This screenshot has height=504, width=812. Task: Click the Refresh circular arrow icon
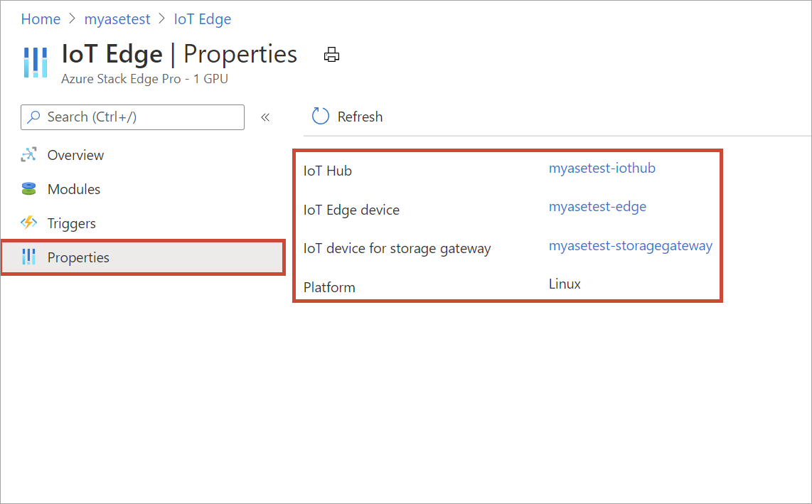[319, 116]
